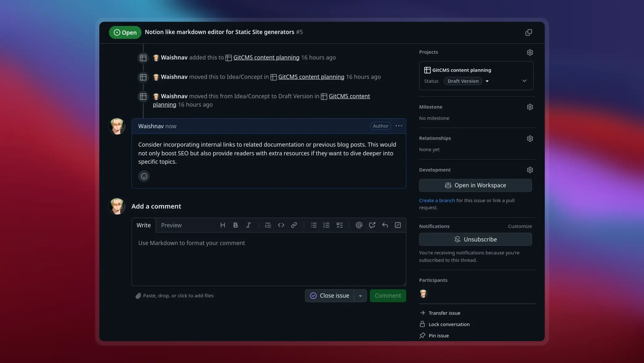Mention a user with the @ icon
The width and height of the screenshot is (644, 363).
click(359, 225)
